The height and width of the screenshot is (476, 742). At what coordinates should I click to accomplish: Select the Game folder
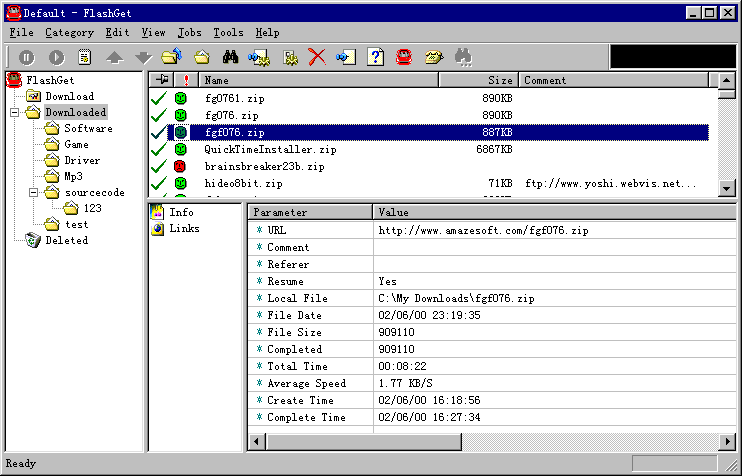(76, 144)
